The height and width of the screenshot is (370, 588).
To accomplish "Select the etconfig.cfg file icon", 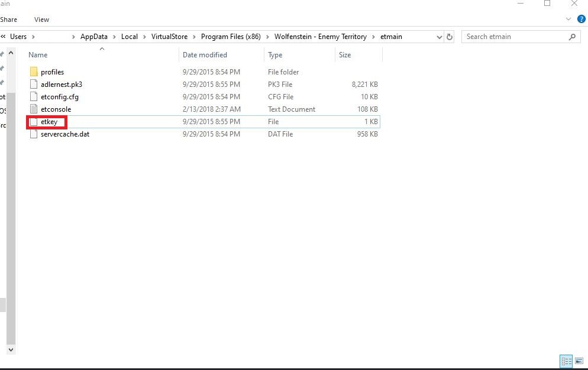I will pyautogui.click(x=34, y=96).
